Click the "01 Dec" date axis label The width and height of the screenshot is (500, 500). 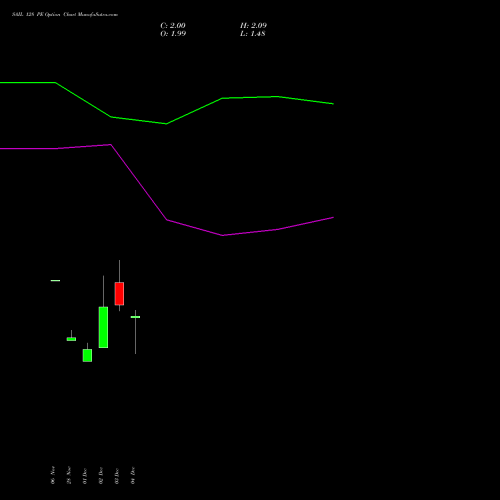pos(85,475)
